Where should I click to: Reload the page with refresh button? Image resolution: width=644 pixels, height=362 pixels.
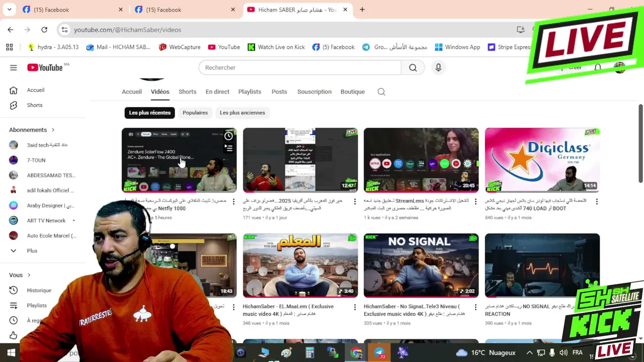(x=44, y=30)
